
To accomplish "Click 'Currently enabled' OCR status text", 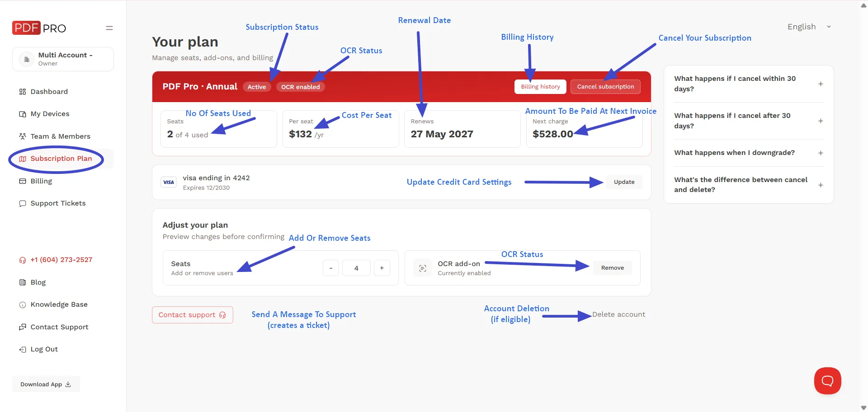I will (464, 273).
